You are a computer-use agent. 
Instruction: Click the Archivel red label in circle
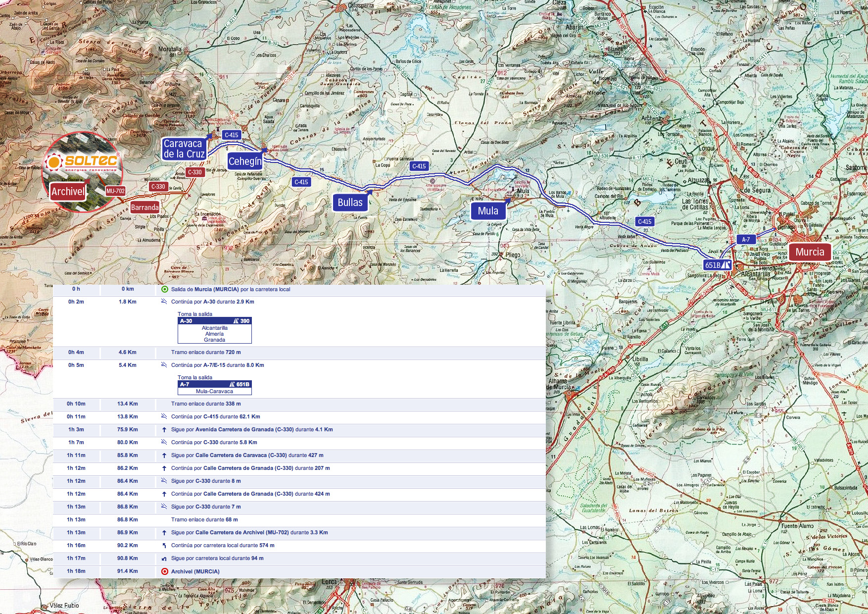pos(68,192)
